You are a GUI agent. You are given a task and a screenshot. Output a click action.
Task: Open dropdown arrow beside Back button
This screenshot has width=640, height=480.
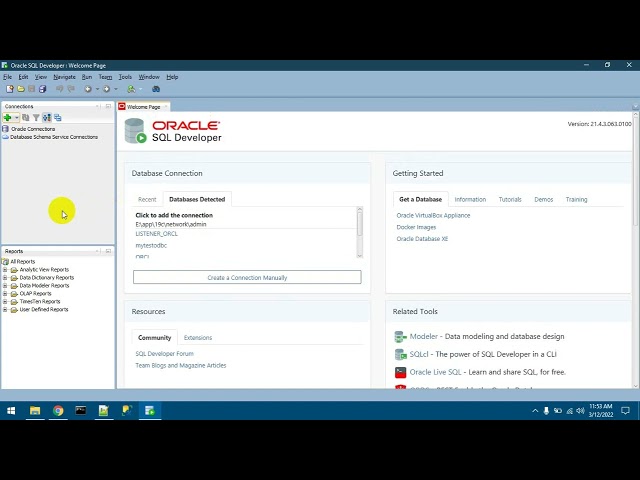[x=97, y=89]
